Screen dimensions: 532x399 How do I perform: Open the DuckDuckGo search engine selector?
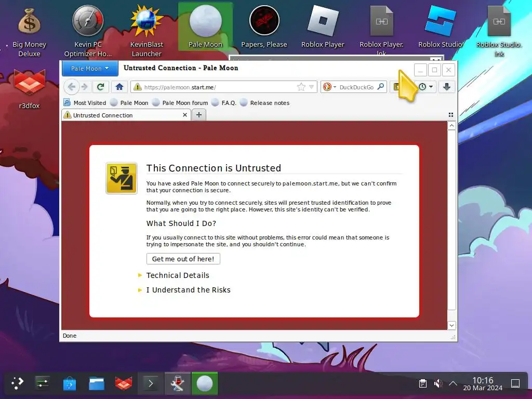click(329, 87)
